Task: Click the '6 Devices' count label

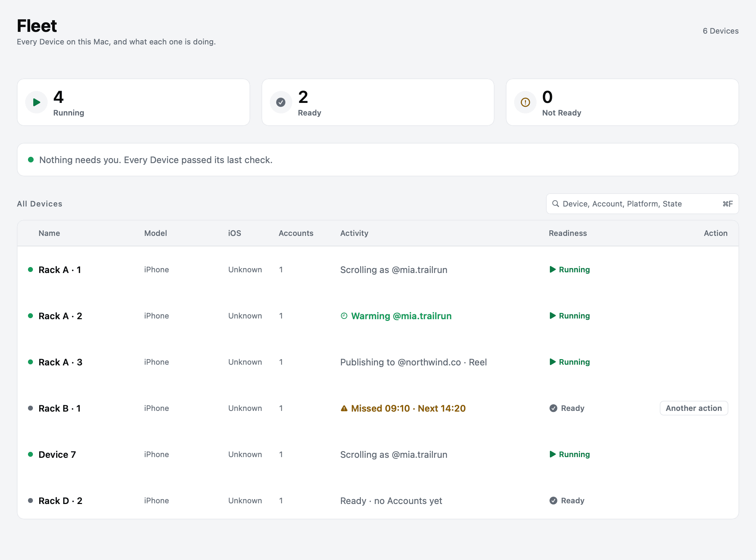Action: (x=721, y=31)
